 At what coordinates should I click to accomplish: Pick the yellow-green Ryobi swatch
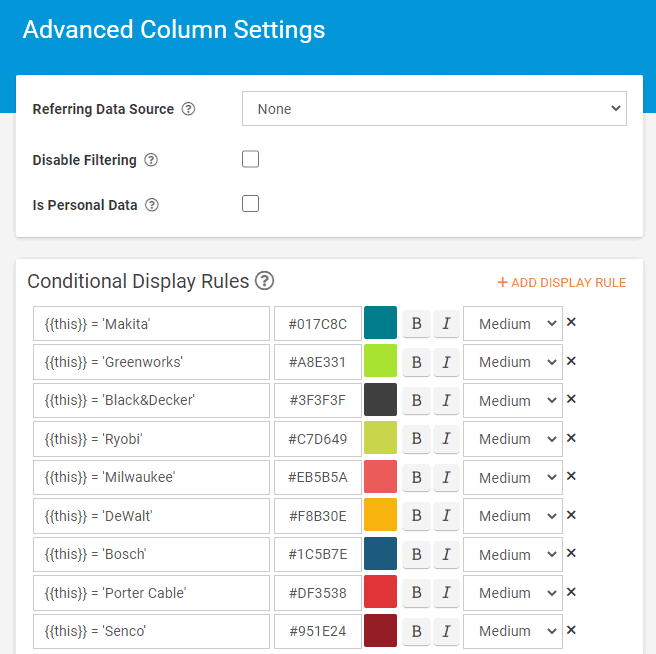[x=380, y=438]
